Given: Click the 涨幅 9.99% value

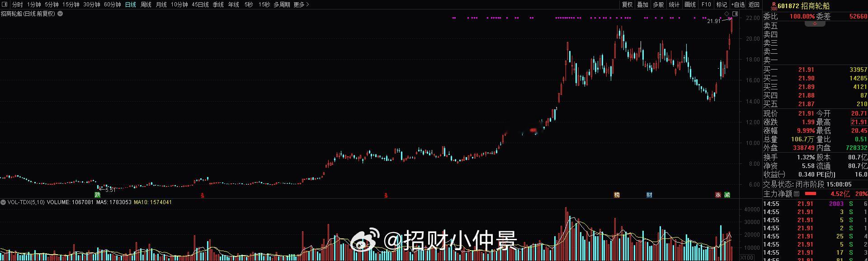Looking at the screenshot, I should coord(806,130).
